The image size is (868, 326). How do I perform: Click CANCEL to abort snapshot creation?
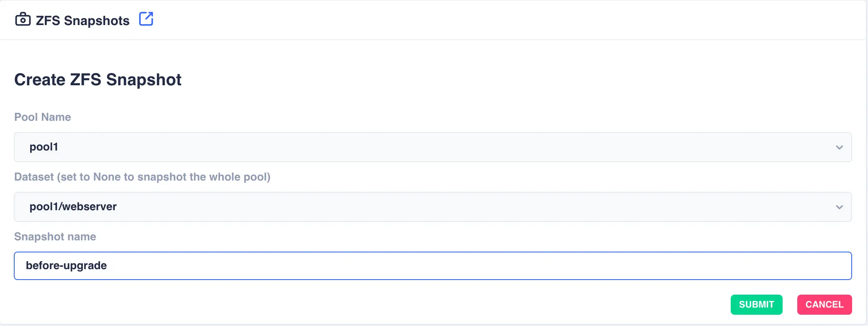coord(824,304)
